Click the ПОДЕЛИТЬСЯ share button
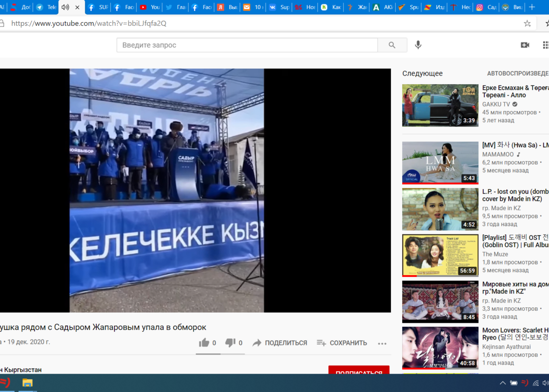549x392 pixels. tap(280, 343)
